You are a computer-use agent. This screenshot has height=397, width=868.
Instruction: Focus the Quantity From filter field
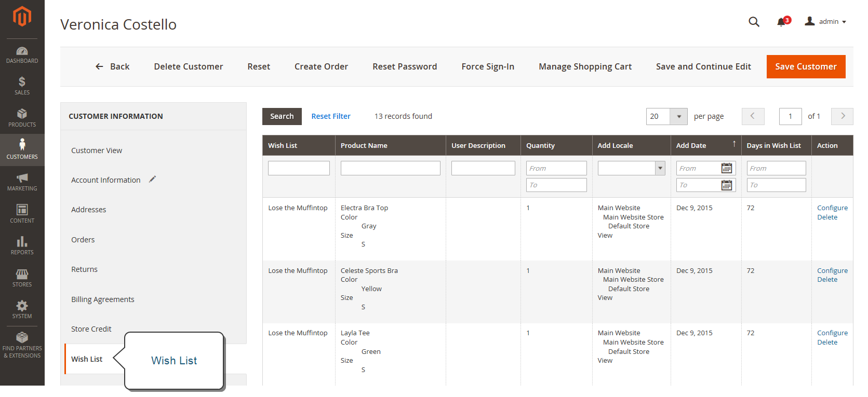pos(556,168)
